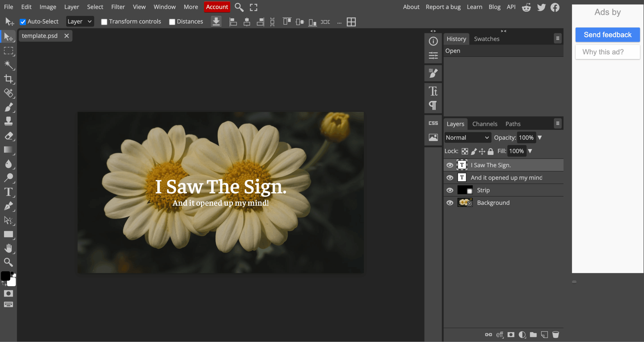Select the Spot Healing Brush tool
Screen dimensions: 644x342
[x=9, y=93]
